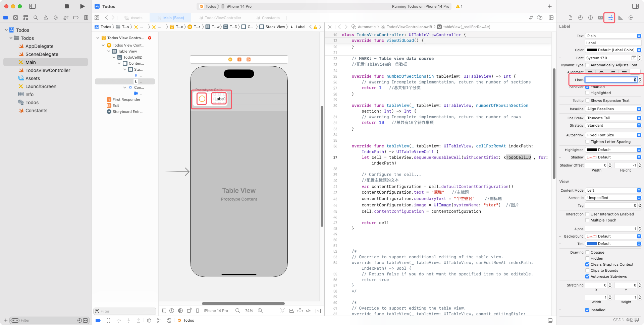Open LaunchScreen file in navigator
Viewport: 644px width, 325px height.
click(x=41, y=86)
